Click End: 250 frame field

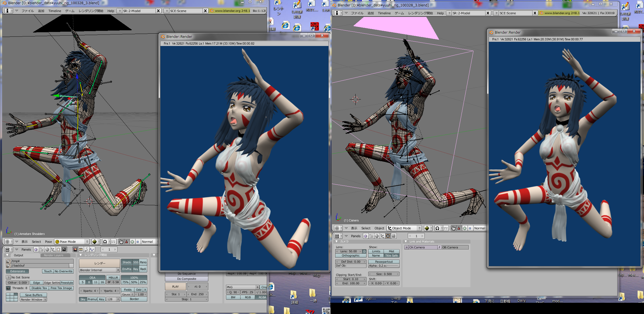197,294
